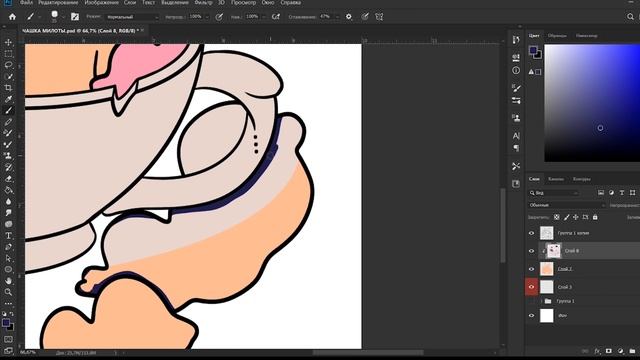Open layer blend mode Обычные dropdown
The height and width of the screenshot is (360, 640).
pyautogui.click(x=567, y=205)
